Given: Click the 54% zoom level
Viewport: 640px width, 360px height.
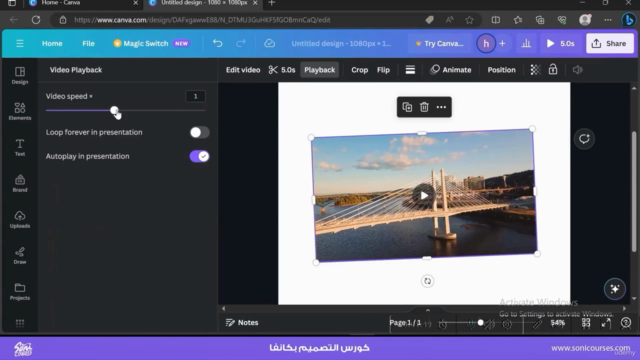Looking at the screenshot, I should (x=557, y=322).
